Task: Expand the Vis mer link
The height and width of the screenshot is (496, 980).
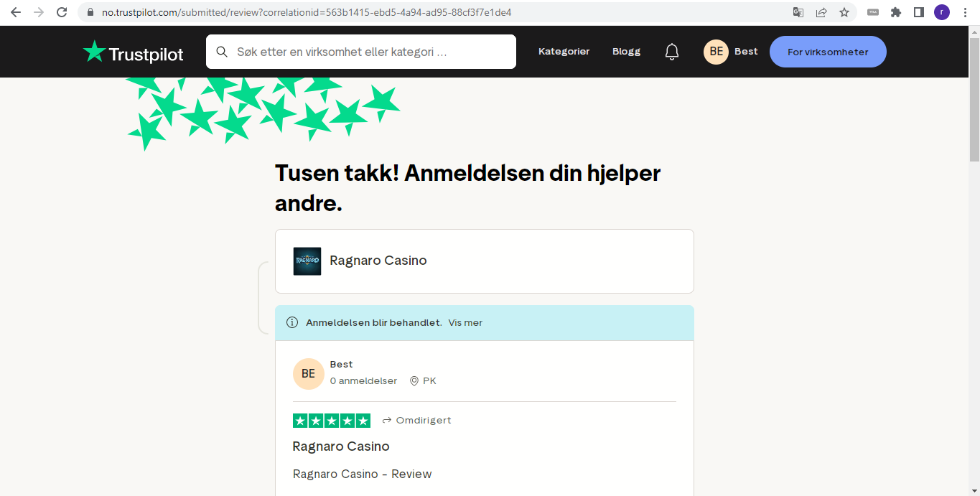Action: (465, 323)
